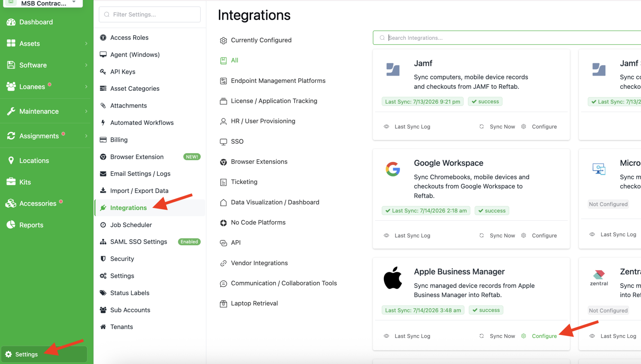Click Jamf success status badge

point(485,101)
